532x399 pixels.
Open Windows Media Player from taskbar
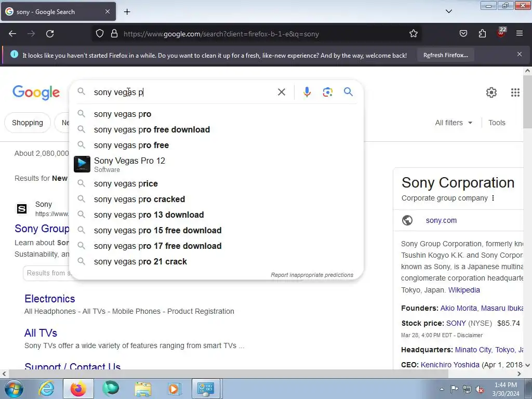point(174,389)
